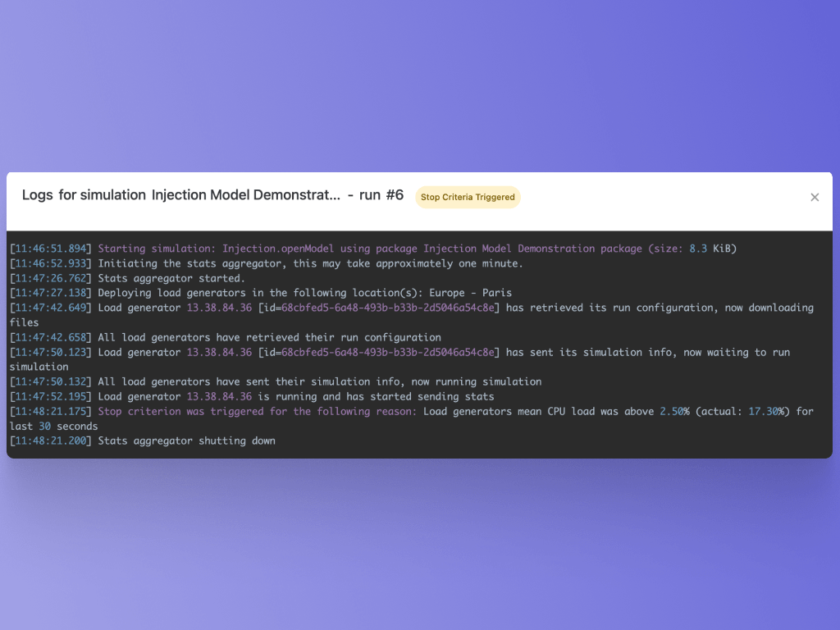Click IP 13.38.84.36 in 'started sending stats' line
The image size is (840, 630).
click(219, 397)
